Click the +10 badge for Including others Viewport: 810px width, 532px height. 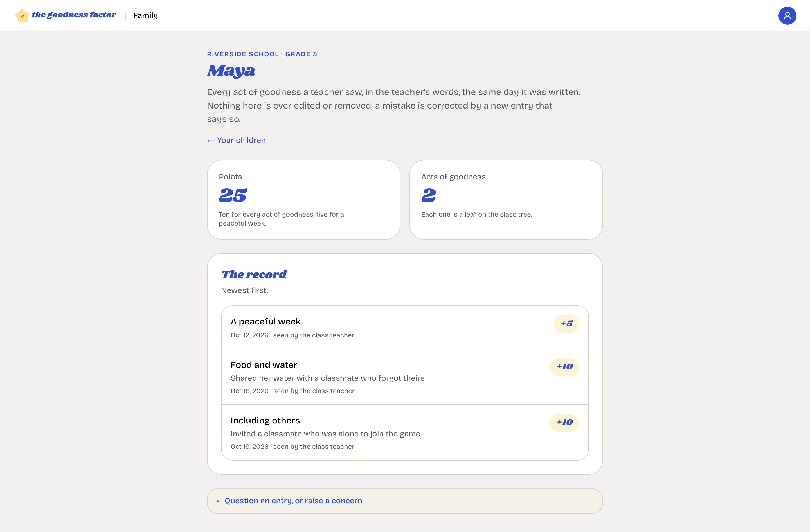click(564, 422)
